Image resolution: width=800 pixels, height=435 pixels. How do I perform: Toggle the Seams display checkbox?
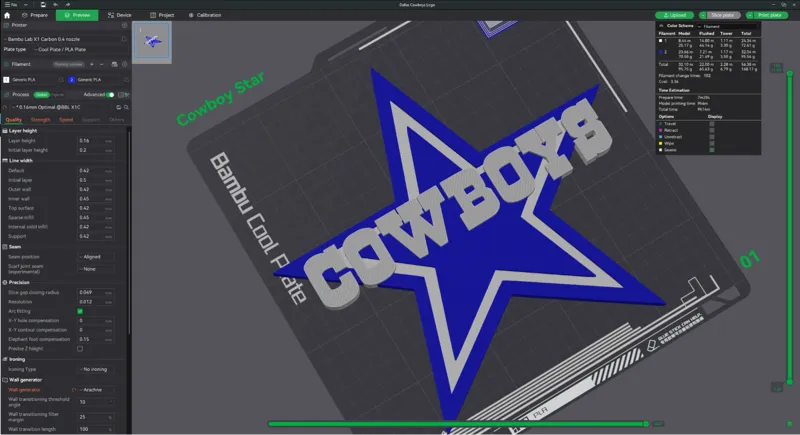point(712,150)
